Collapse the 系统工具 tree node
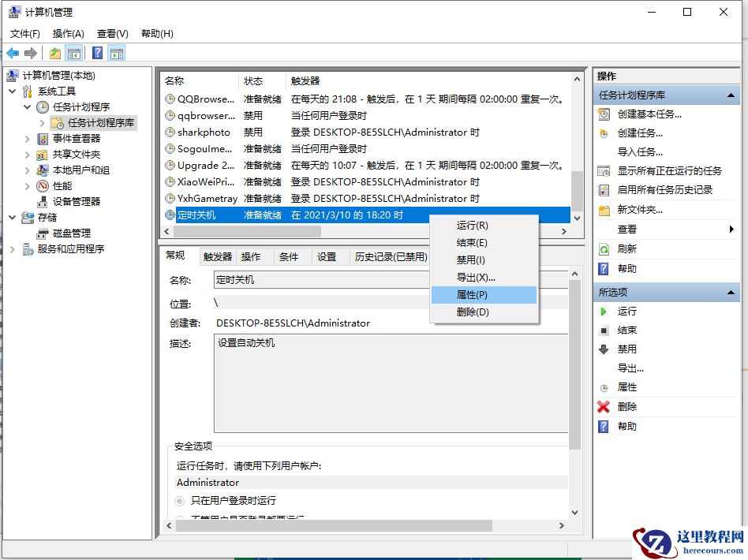 (x=11, y=90)
